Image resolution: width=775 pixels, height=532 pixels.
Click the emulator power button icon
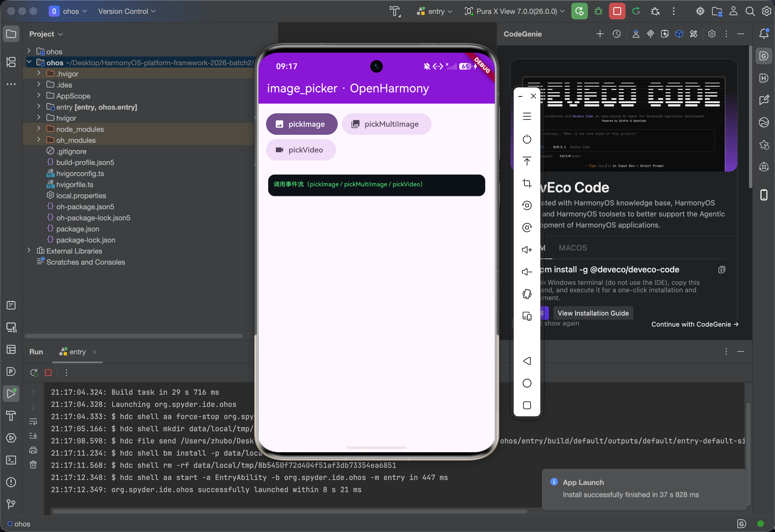coord(527,139)
